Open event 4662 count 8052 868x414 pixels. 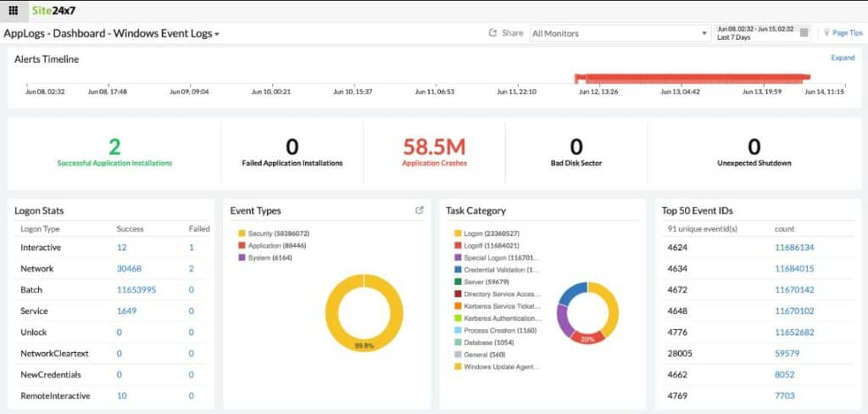pos(784,375)
